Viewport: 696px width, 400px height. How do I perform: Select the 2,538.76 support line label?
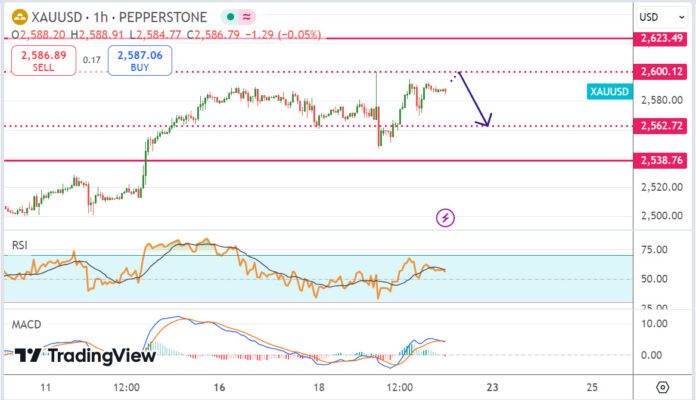click(x=661, y=160)
